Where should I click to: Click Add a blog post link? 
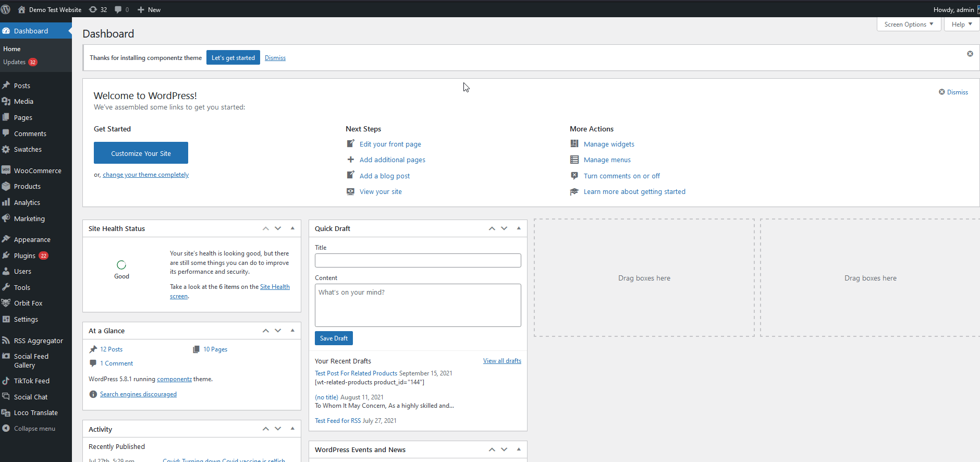[385, 176]
